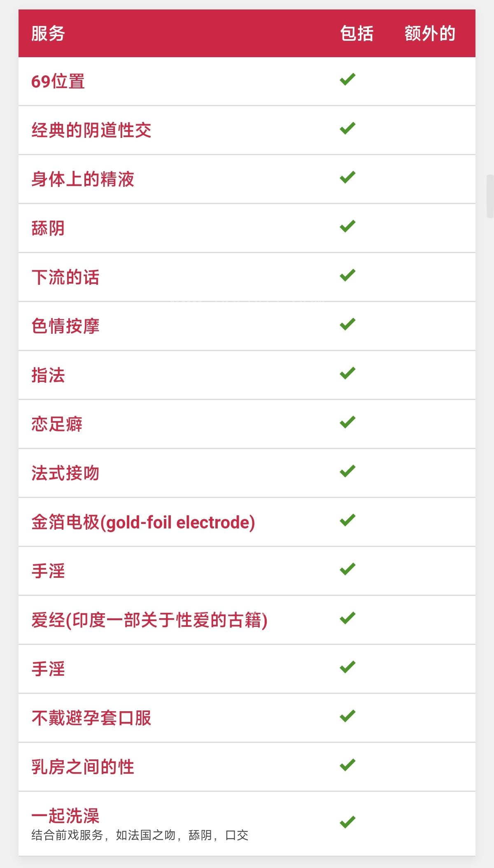Click the 下流的话 service name

point(65,277)
